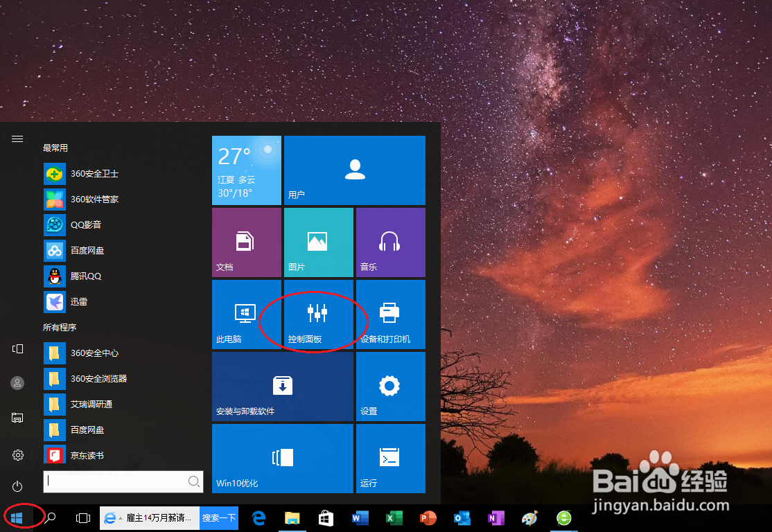Open Task View on the taskbar
The width and height of the screenshot is (772, 532).
83,517
